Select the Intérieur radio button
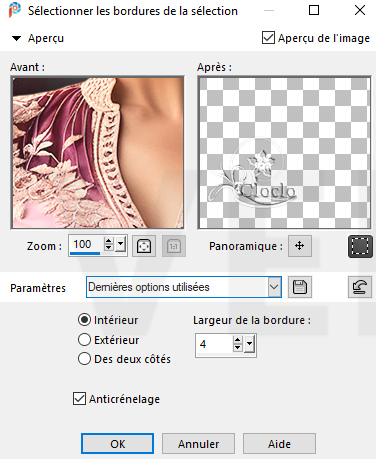This screenshot has width=376, height=459. [x=84, y=320]
